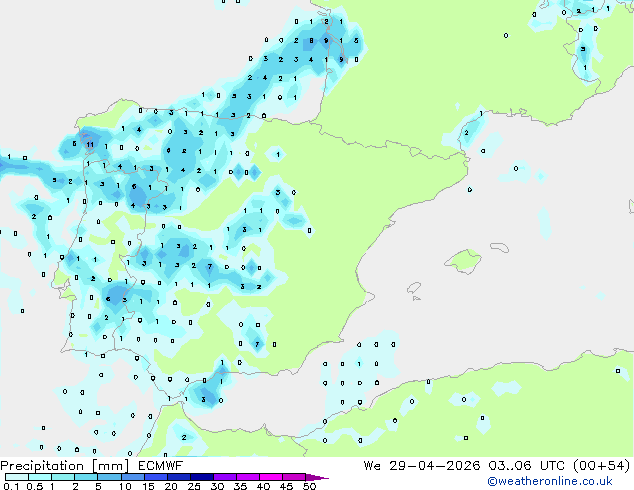Viewport: 634px width, 490px height.
Task: Pick the 15–20 mm legend color box
Action: click(156, 477)
